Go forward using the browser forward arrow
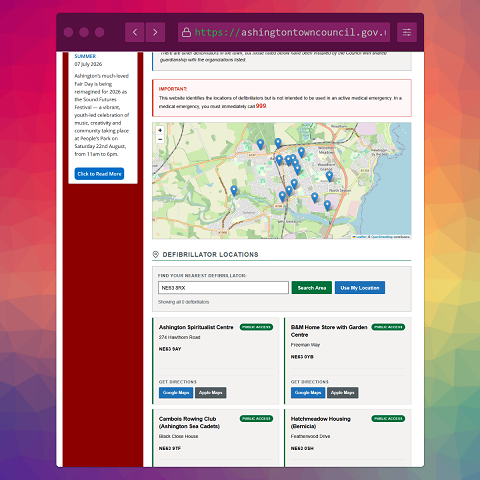Image resolution: width=480 pixels, height=480 pixels. [155, 32]
